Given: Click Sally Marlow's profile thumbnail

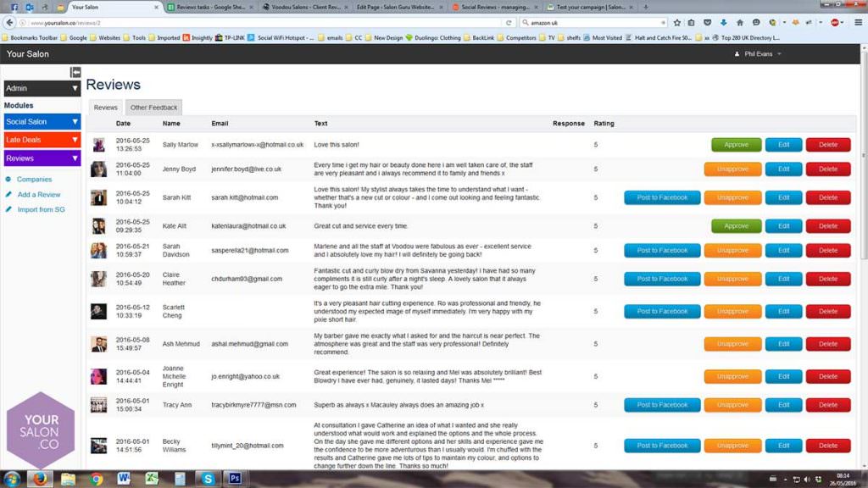Looking at the screenshot, I should [x=98, y=144].
